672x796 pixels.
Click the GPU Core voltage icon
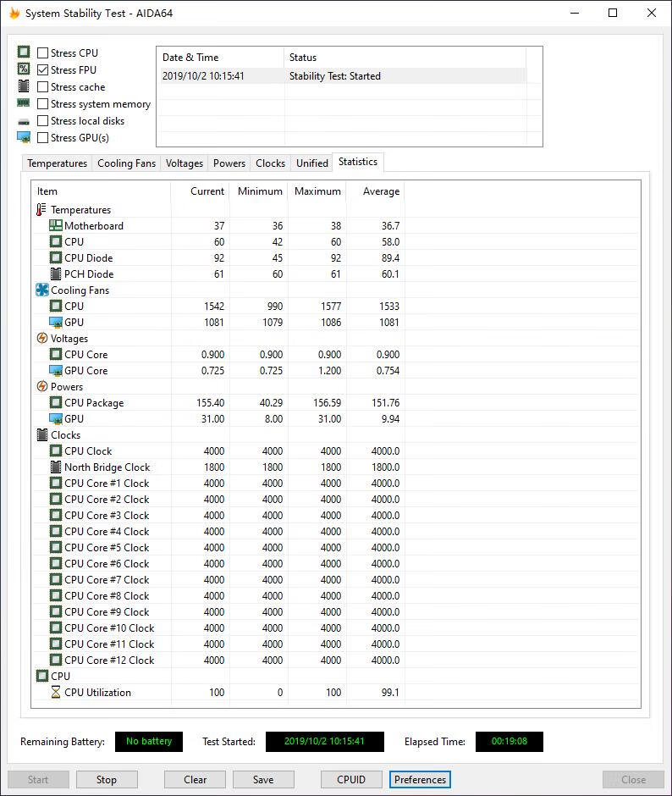[56, 371]
